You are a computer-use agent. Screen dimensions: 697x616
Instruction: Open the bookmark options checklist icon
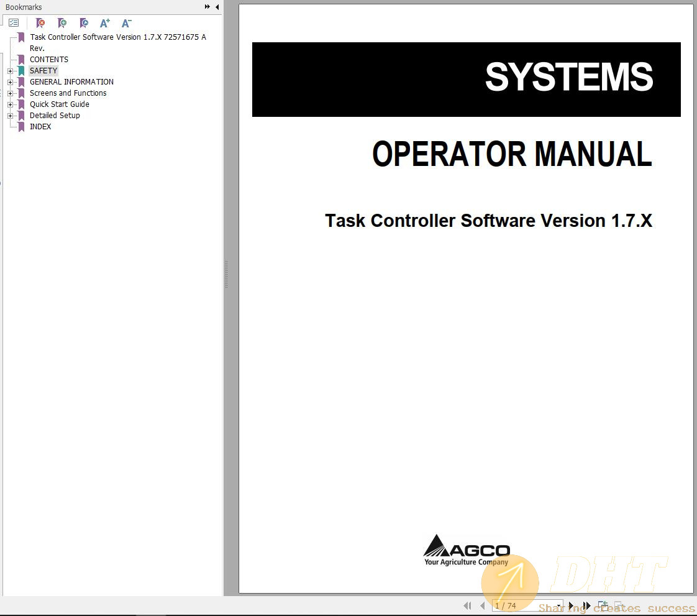(14, 22)
